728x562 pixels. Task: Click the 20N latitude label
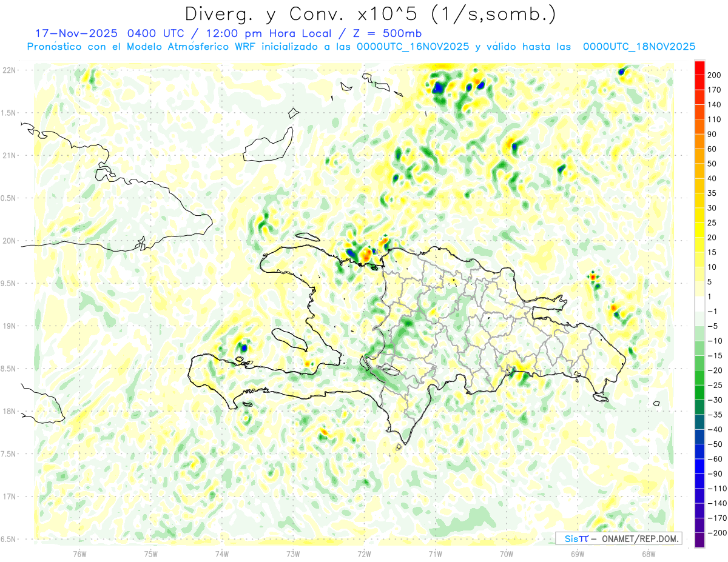coord(9,241)
